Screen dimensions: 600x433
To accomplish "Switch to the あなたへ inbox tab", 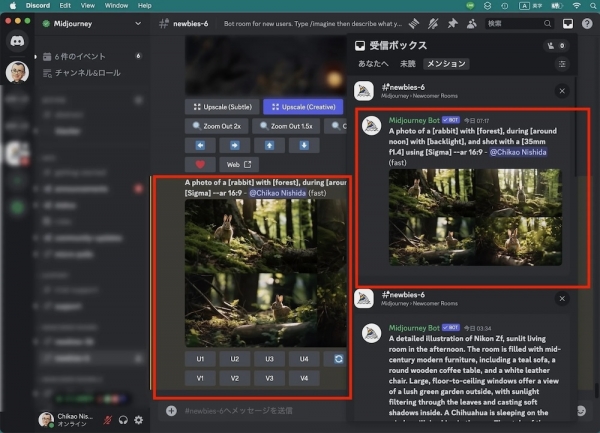I will [373, 64].
